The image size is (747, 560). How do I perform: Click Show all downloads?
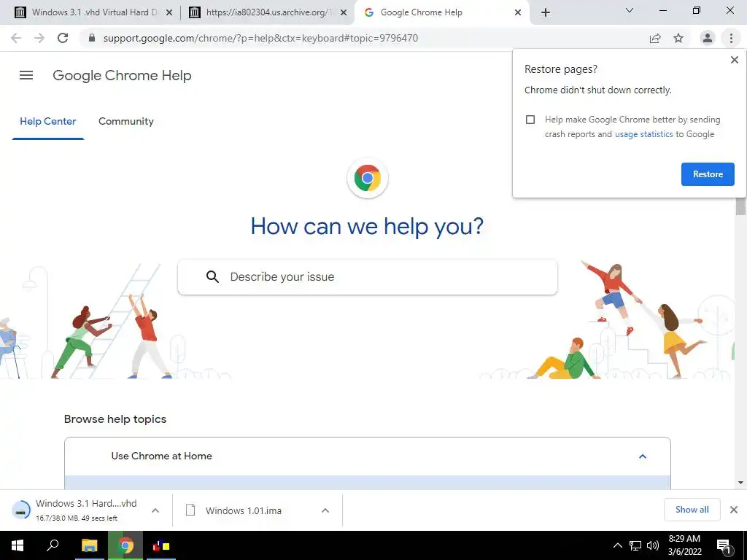(692, 510)
